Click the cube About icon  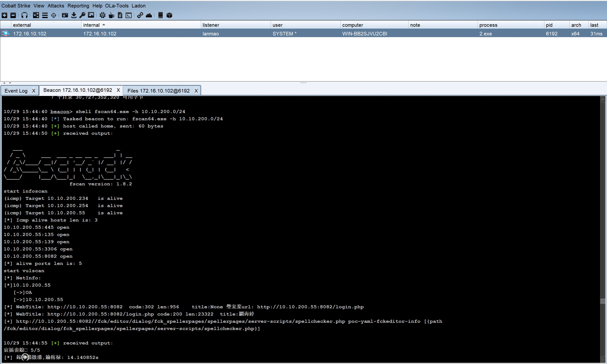point(169,15)
